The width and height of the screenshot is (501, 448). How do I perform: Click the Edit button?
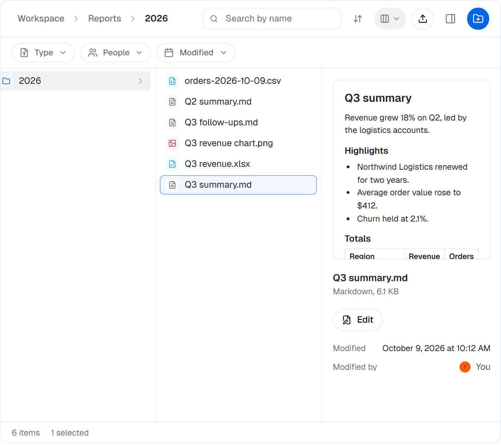(x=358, y=320)
